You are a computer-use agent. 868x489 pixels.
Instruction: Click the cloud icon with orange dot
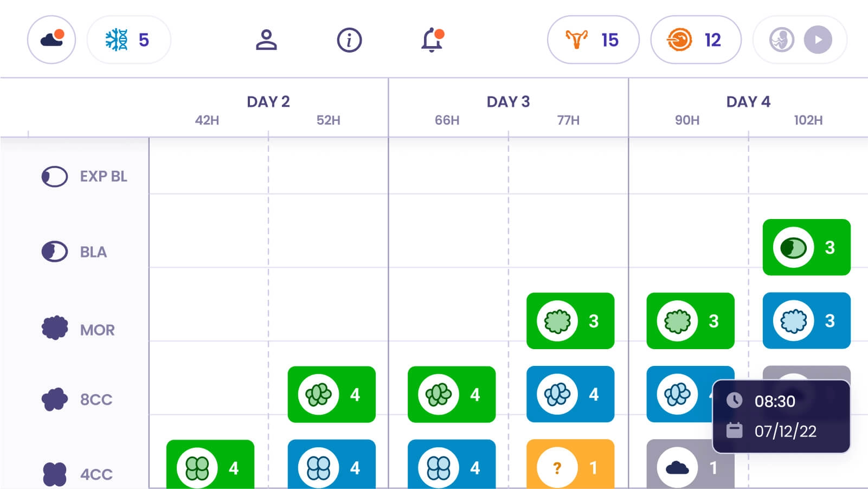point(52,40)
